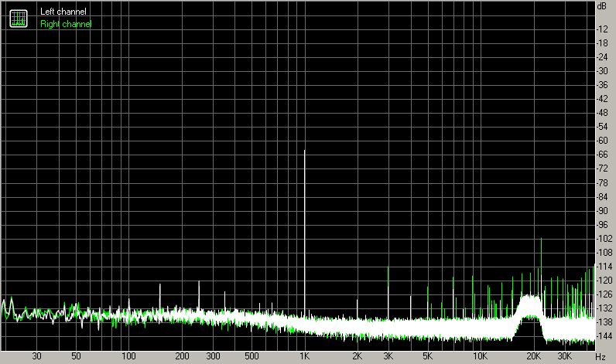Click the dB unit label
The width and height of the screenshot is (616, 364).
coord(602,6)
